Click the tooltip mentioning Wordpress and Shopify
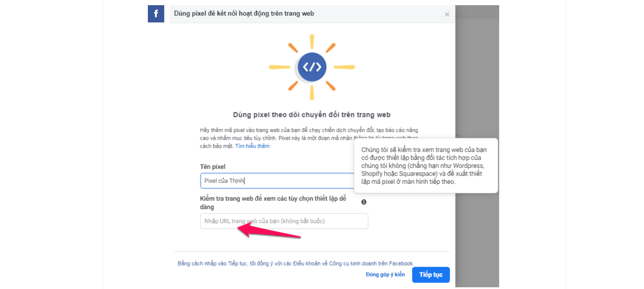The image size is (644, 289). (426, 166)
